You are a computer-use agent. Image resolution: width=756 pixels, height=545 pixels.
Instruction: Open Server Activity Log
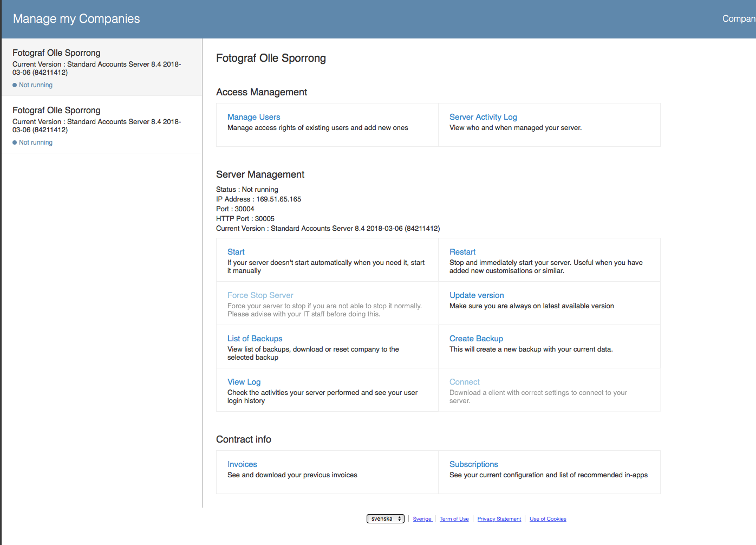click(x=483, y=117)
